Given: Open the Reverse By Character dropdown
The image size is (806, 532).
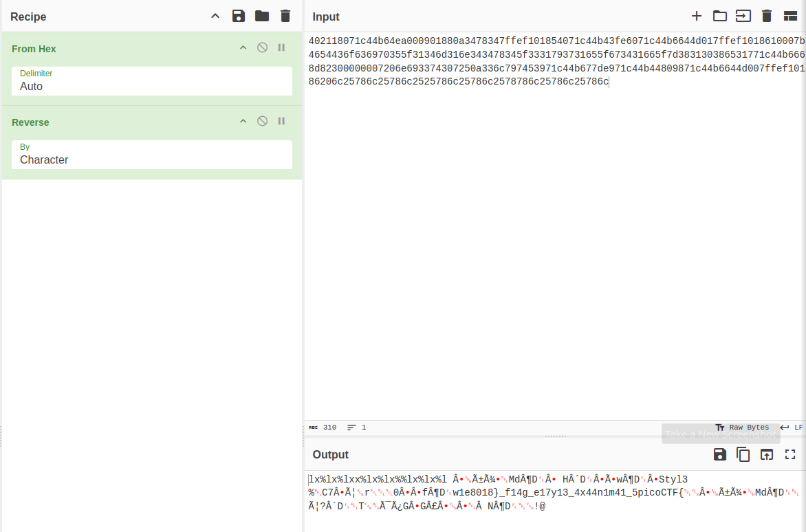Looking at the screenshot, I should 151,155.
